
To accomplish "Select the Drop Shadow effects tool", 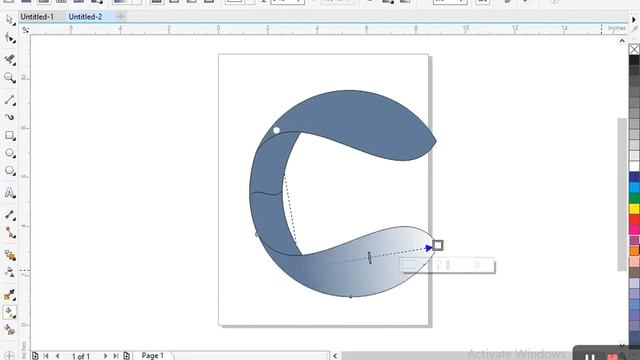I will [9, 255].
